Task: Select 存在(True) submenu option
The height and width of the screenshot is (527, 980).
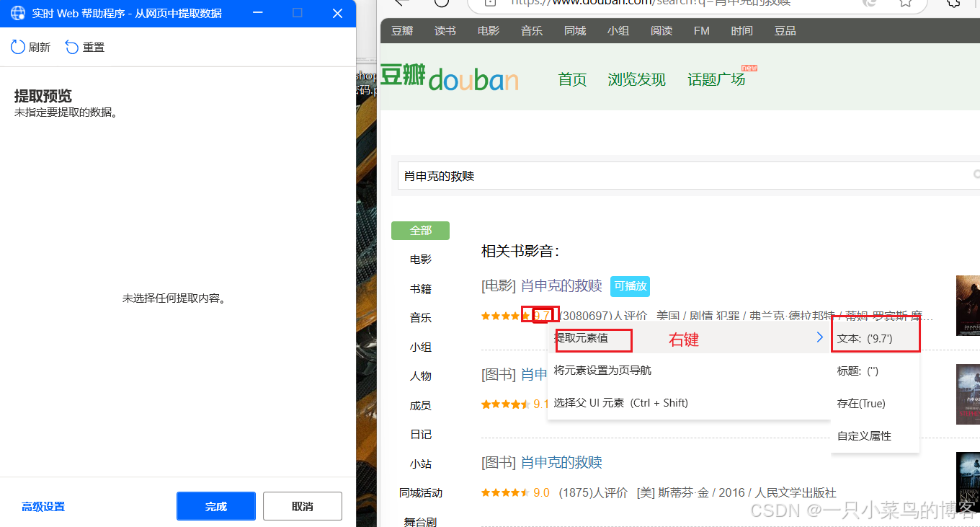Action: [x=876, y=403]
